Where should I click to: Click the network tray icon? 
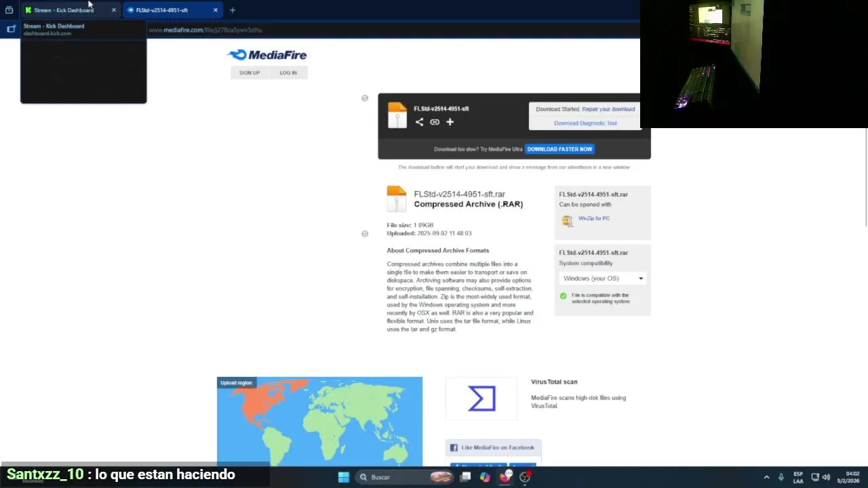815,477
